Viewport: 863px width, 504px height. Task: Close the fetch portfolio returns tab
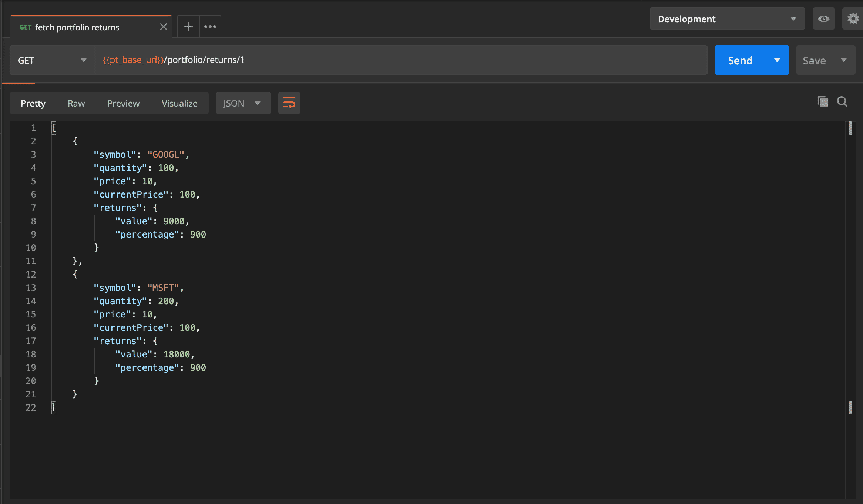pyautogui.click(x=164, y=27)
